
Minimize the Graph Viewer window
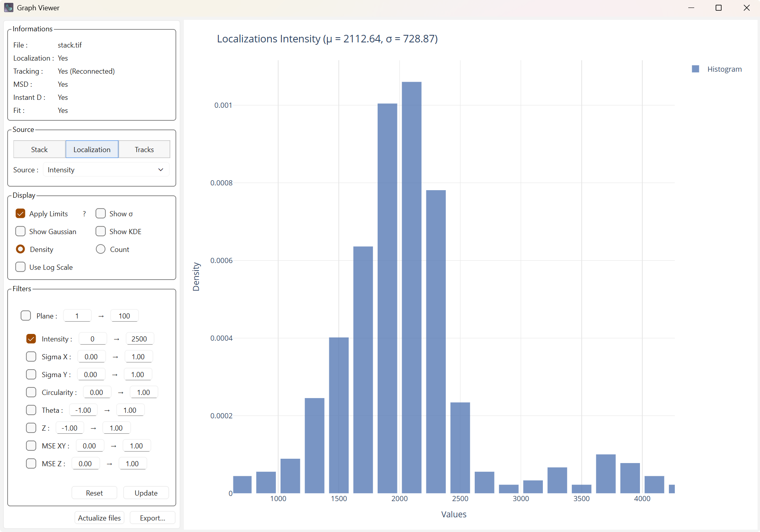click(691, 8)
